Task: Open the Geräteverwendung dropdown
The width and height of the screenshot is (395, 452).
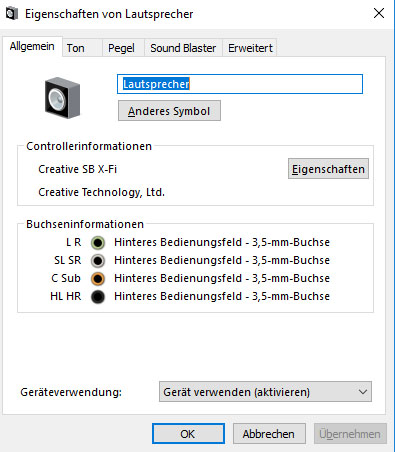Action: (265, 392)
